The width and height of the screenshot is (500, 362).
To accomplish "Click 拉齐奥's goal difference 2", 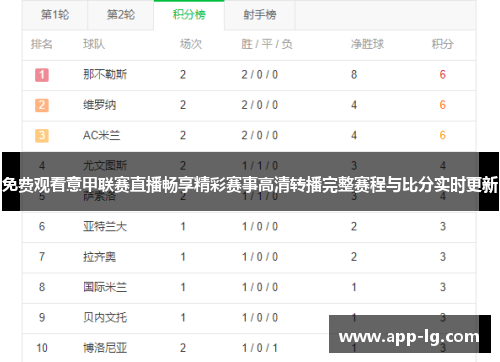I will point(354,257).
